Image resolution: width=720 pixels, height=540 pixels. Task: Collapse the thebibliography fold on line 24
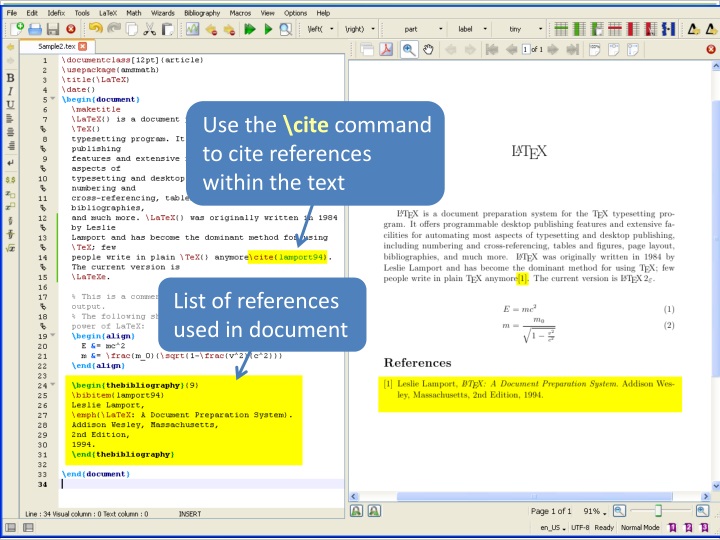53,384
